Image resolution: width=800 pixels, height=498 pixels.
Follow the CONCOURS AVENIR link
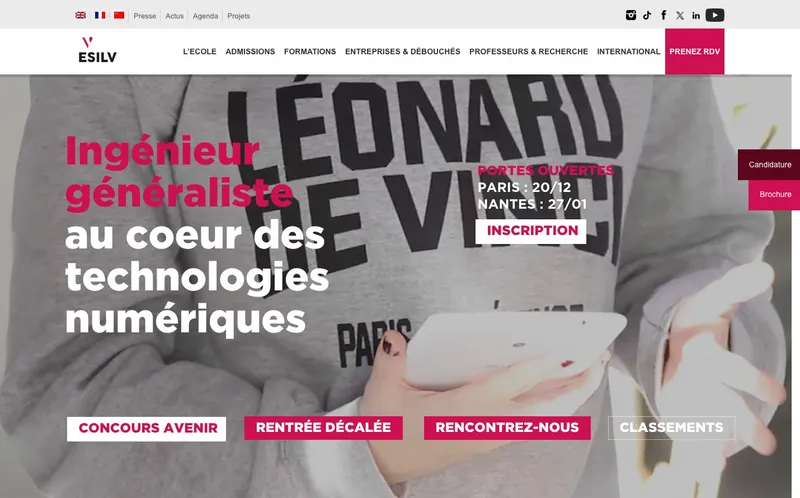click(x=146, y=429)
